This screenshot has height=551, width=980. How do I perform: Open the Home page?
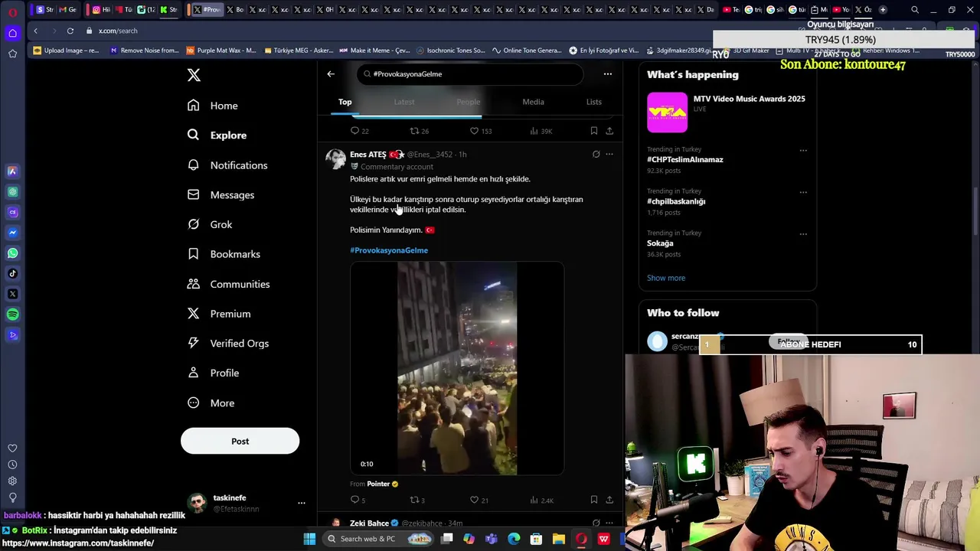pos(213,106)
